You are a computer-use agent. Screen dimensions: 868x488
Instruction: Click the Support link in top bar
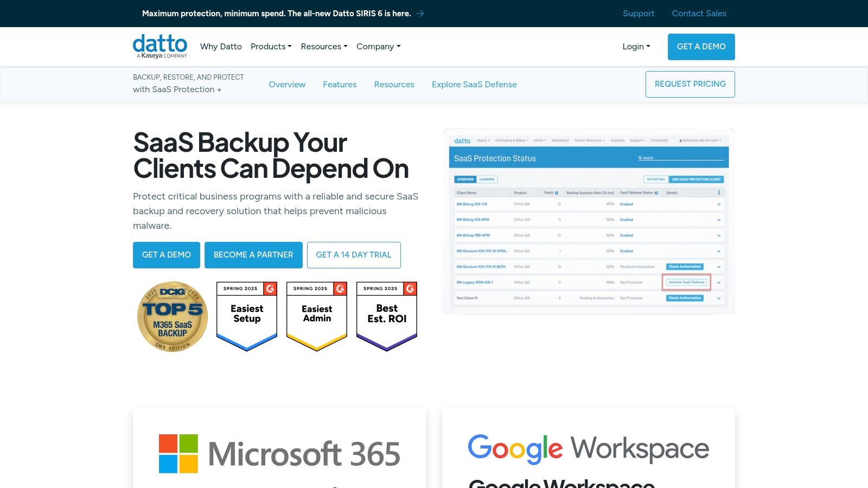[x=639, y=14]
